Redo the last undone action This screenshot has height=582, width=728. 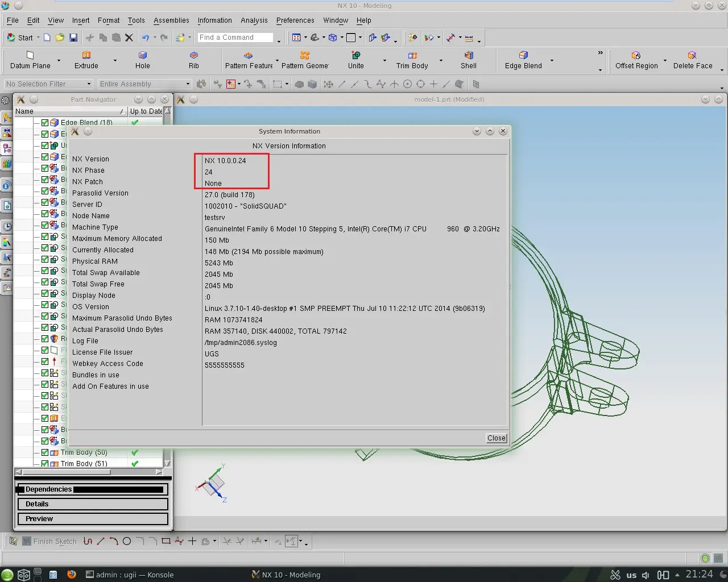point(164,38)
